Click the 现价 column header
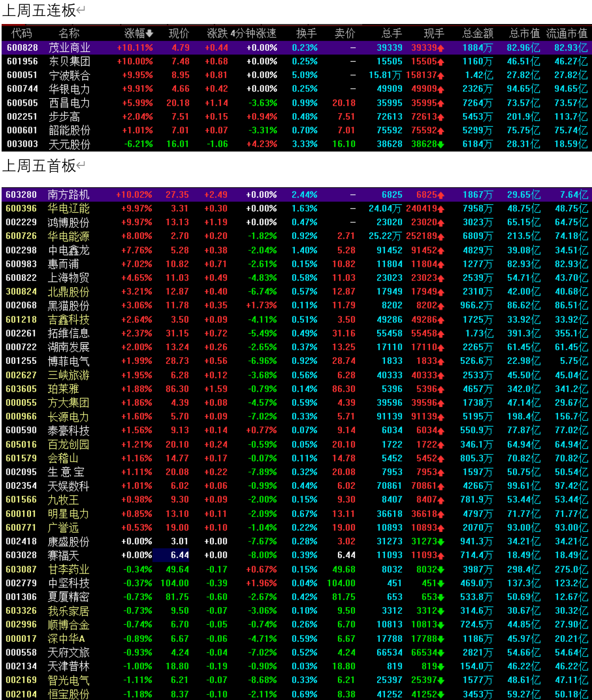 click(179, 34)
